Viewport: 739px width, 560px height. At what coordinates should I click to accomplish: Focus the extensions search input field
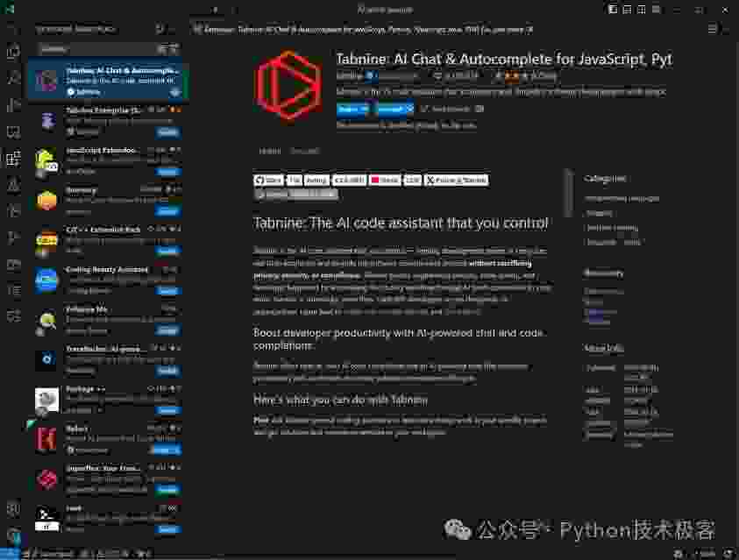pos(96,48)
